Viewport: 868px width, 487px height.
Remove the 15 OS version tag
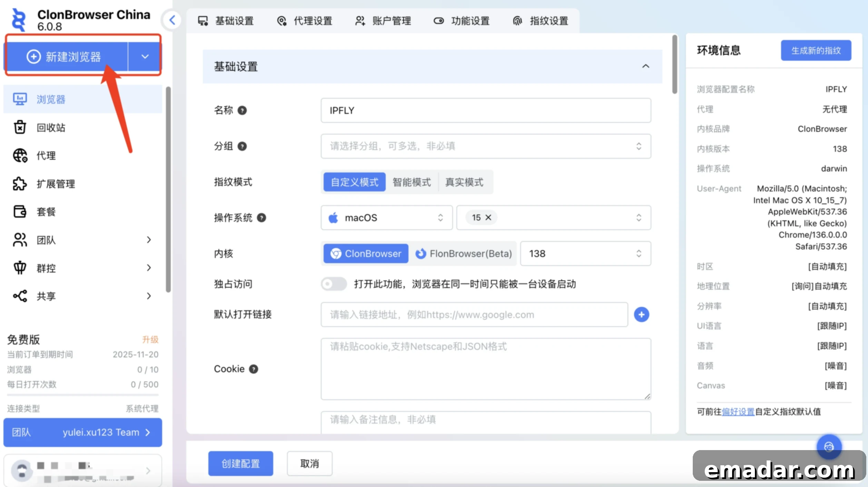click(x=488, y=218)
